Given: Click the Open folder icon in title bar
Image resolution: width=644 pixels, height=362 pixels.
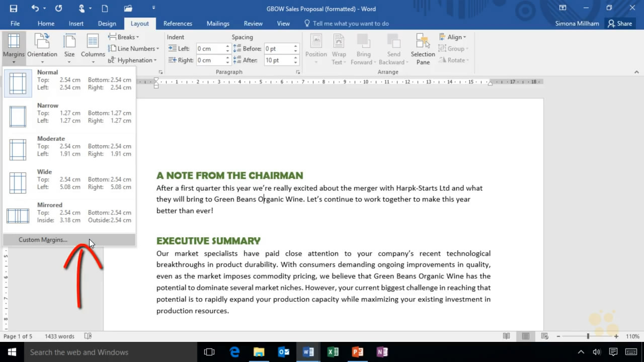Looking at the screenshot, I should tap(128, 9).
